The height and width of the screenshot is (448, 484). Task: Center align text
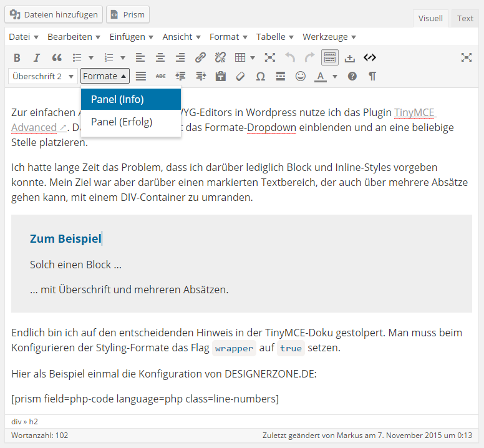pyautogui.click(x=160, y=58)
